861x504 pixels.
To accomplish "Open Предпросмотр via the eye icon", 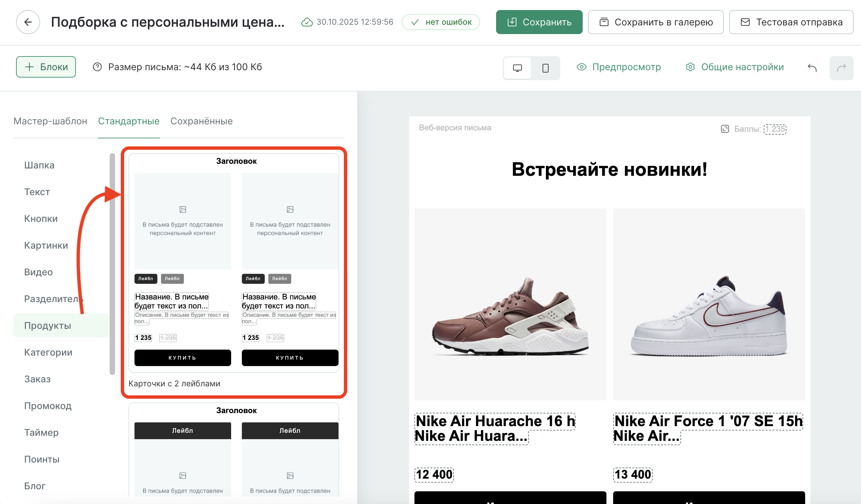I will point(582,67).
